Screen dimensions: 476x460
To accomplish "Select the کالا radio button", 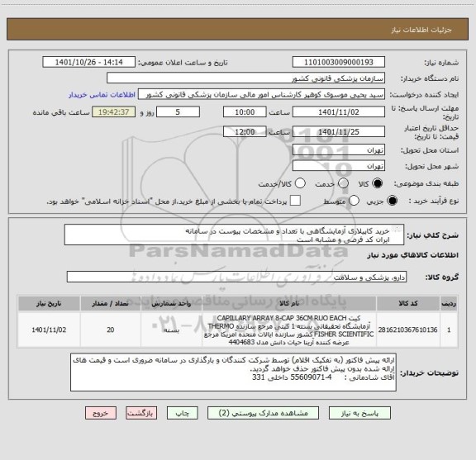I will point(378,183).
